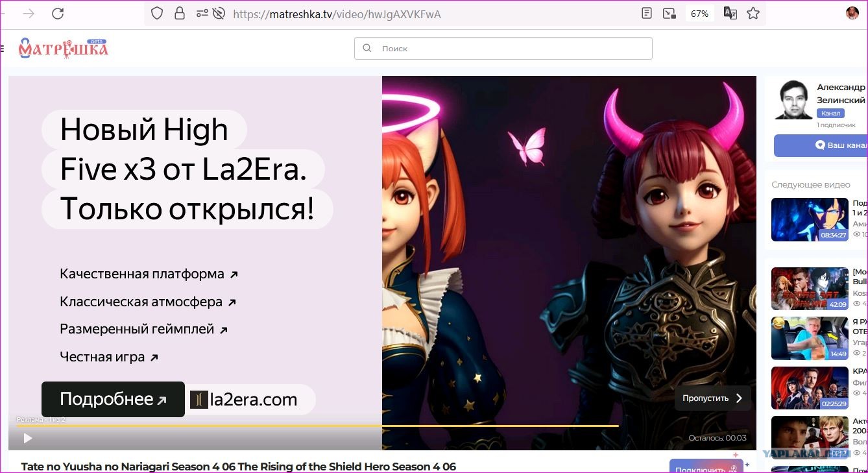The width and height of the screenshot is (868, 473).
Task: Open the tracking protection shield icon
Action: pyautogui.click(x=157, y=14)
